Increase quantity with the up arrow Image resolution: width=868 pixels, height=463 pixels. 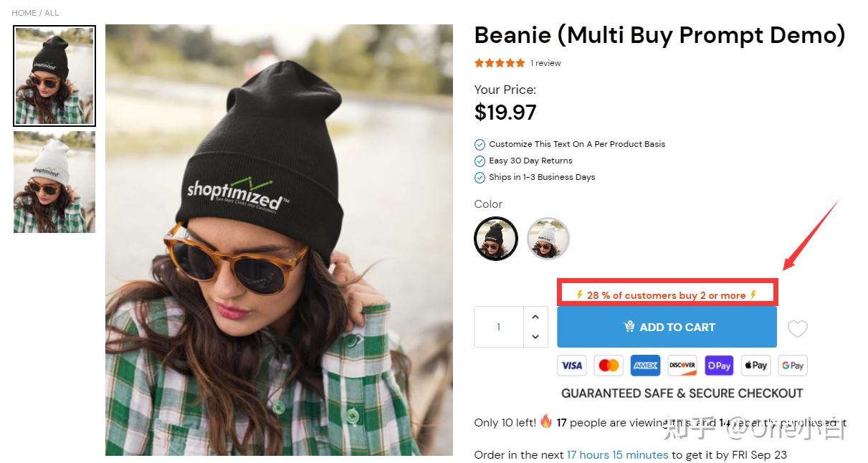pos(535,317)
